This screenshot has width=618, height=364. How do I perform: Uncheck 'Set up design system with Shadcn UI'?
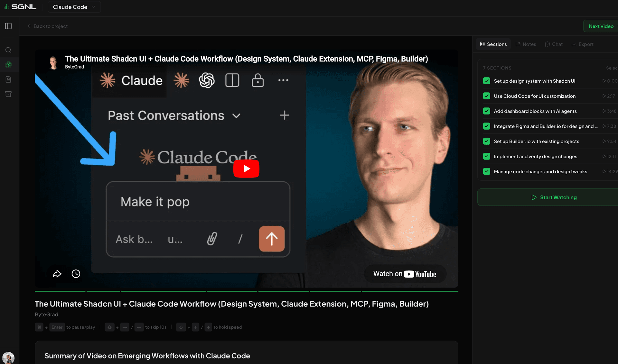click(x=487, y=81)
